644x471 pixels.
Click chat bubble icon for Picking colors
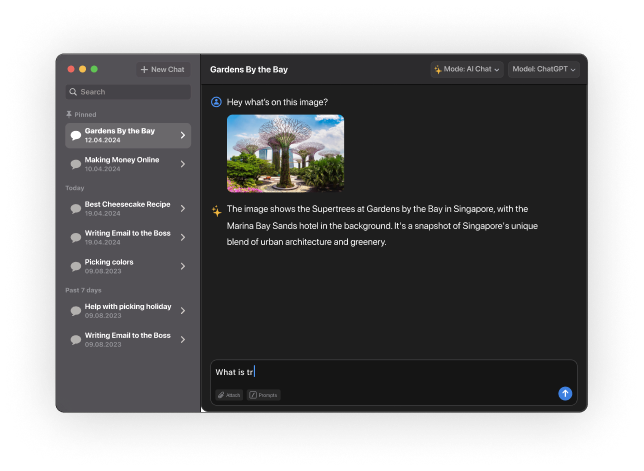coord(76,266)
